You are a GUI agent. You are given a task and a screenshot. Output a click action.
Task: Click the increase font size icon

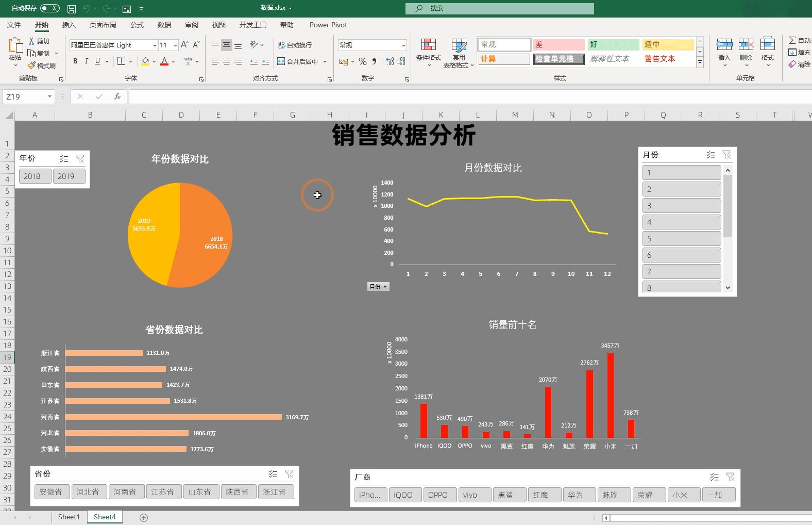pyautogui.click(x=184, y=45)
